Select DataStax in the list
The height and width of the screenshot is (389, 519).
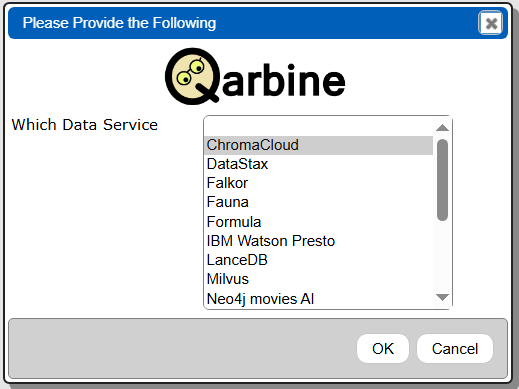coord(318,164)
